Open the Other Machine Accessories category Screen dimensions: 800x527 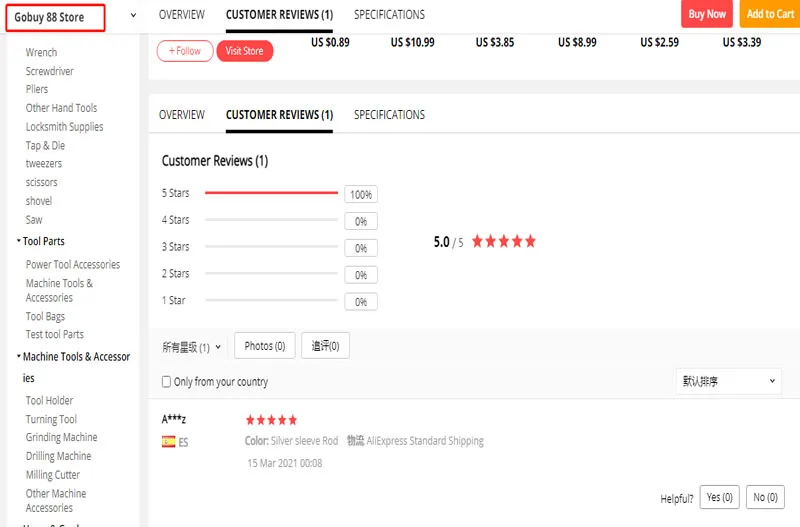56,500
